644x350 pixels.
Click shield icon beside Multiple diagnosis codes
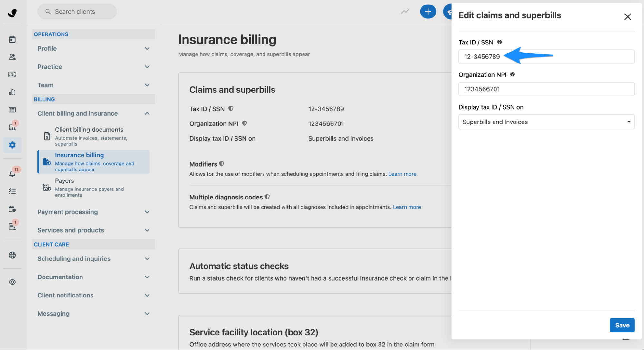(267, 197)
